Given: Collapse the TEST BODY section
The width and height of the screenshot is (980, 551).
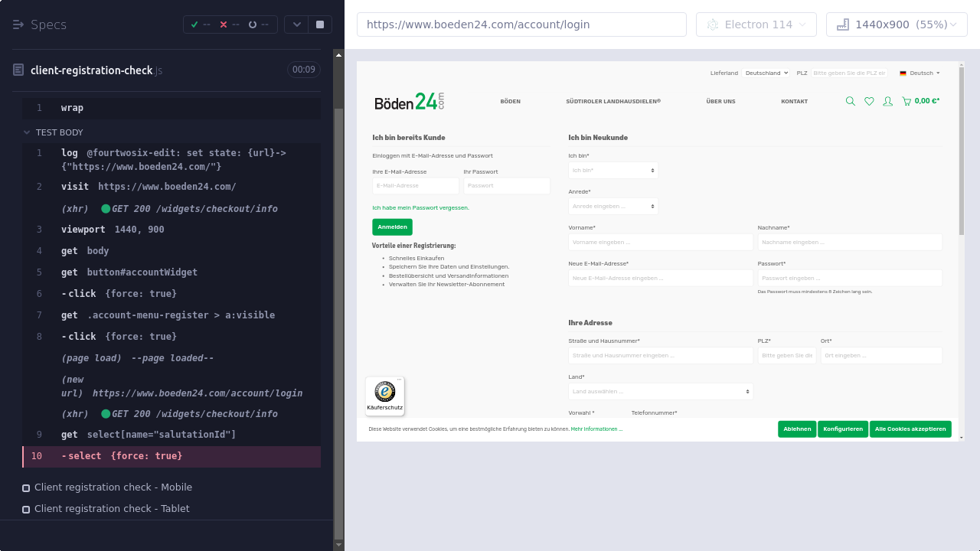Looking at the screenshot, I should click(x=28, y=132).
